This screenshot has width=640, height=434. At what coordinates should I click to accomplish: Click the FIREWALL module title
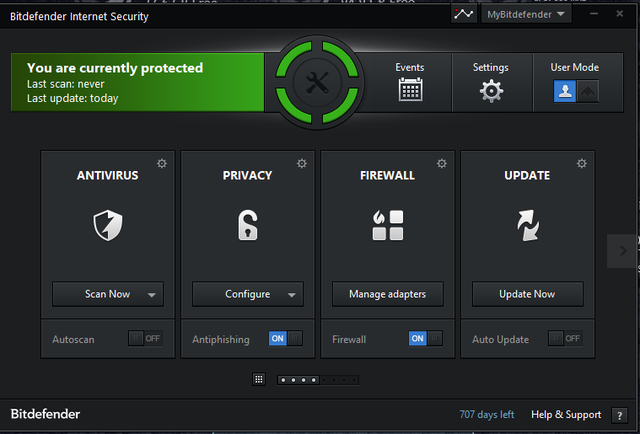coord(387,176)
